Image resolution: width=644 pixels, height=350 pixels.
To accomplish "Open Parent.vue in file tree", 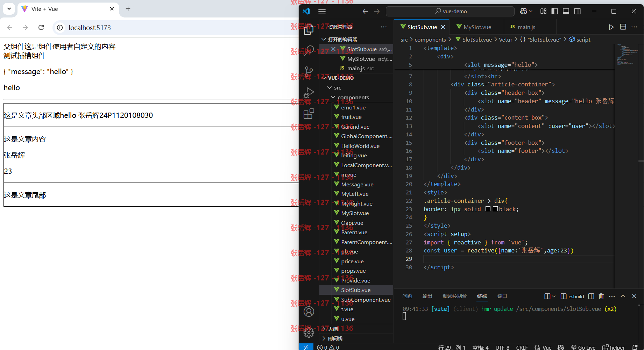I will 356,232.
